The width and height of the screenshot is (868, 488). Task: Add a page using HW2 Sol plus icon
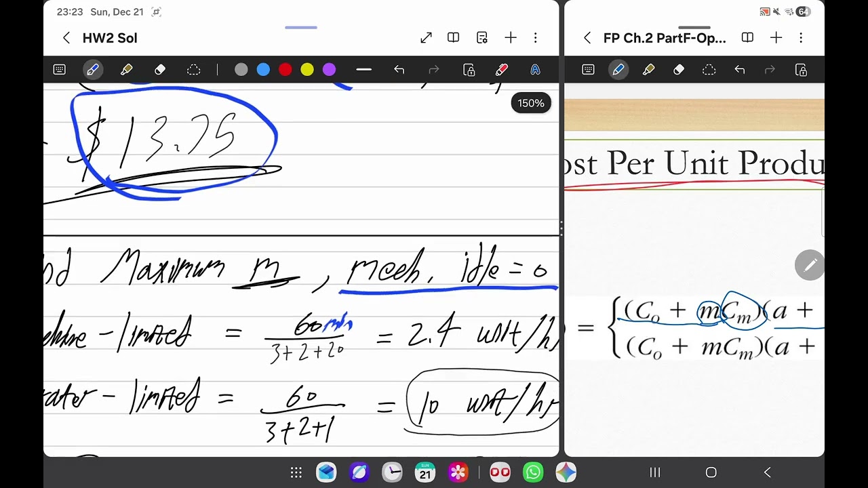pyautogui.click(x=511, y=38)
